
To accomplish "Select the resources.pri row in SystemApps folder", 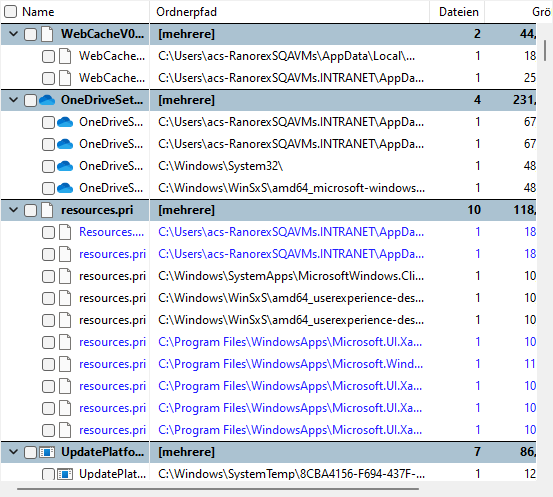I will 268,276.
